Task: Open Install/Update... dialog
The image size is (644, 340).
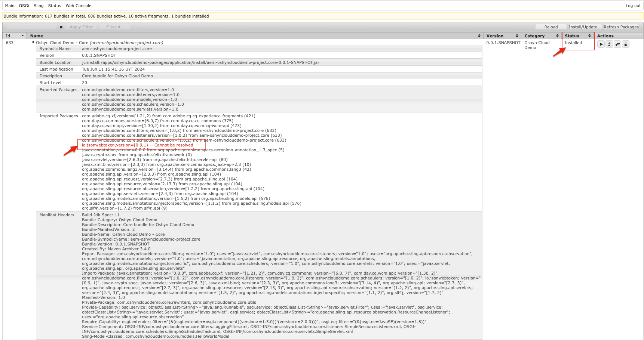Action: 585,27
